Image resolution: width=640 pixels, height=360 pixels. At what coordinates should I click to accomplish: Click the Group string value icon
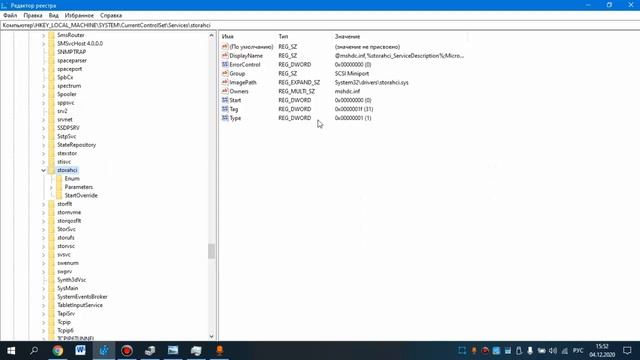(x=224, y=73)
